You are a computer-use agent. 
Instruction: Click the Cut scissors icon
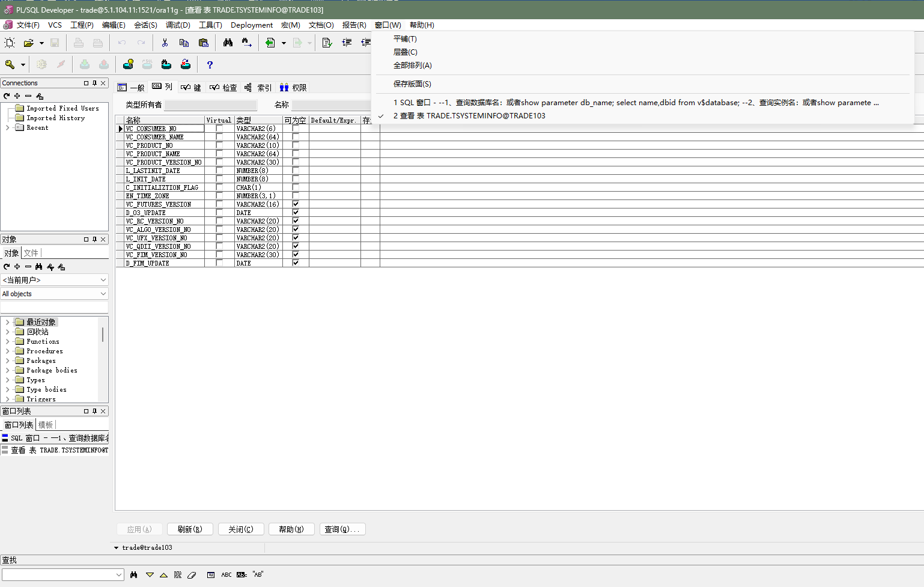(x=165, y=43)
